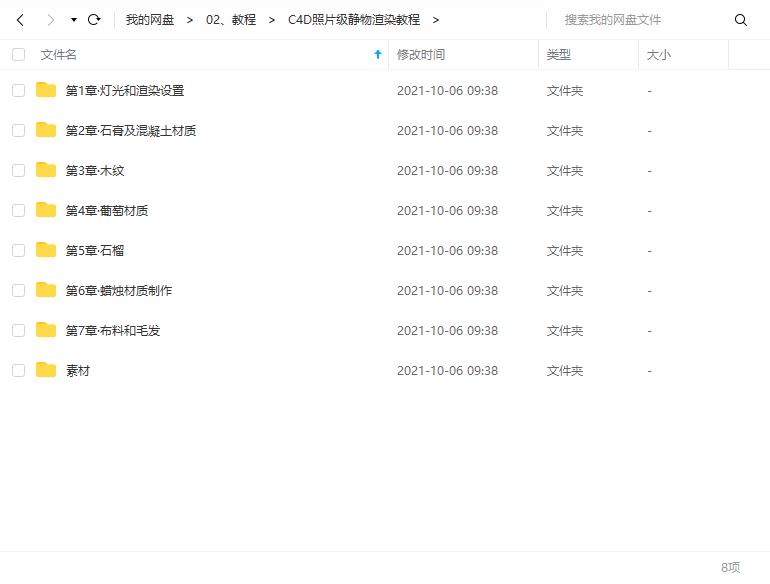Click the back navigation arrow
The width and height of the screenshot is (770, 584).
tap(20, 20)
